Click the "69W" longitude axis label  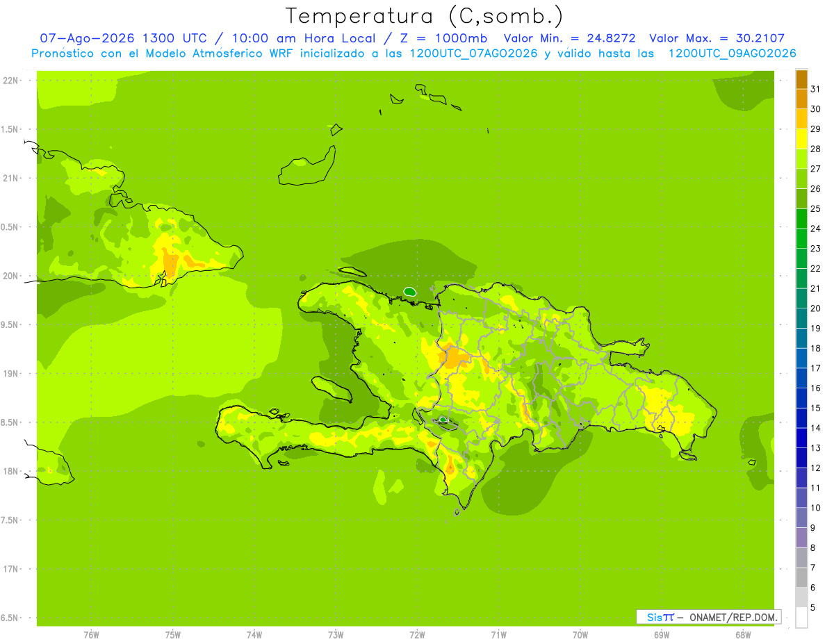(662, 635)
